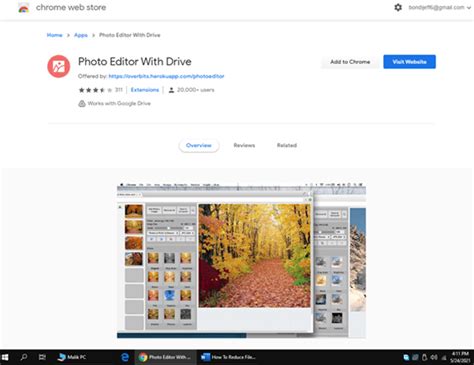Open the Malik PC taskbar item
474x365 pixels.
point(72,357)
